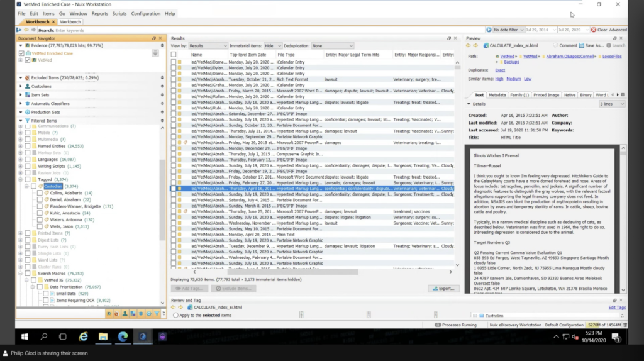Collapse the Evidence section
Viewport: 644px width, 361px height.
click(x=21, y=45)
